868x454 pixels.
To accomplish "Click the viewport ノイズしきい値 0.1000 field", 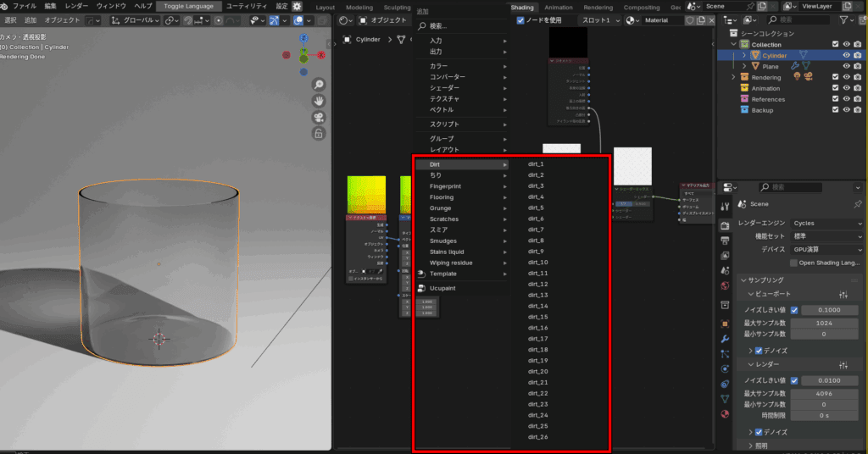I will (x=830, y=310).
